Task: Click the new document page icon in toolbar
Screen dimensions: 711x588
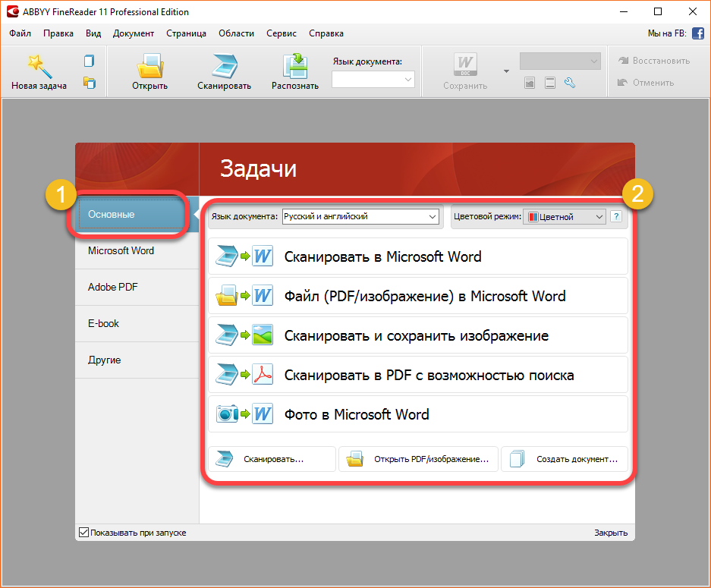Action: pyautogui.click(x=90, y=61)
